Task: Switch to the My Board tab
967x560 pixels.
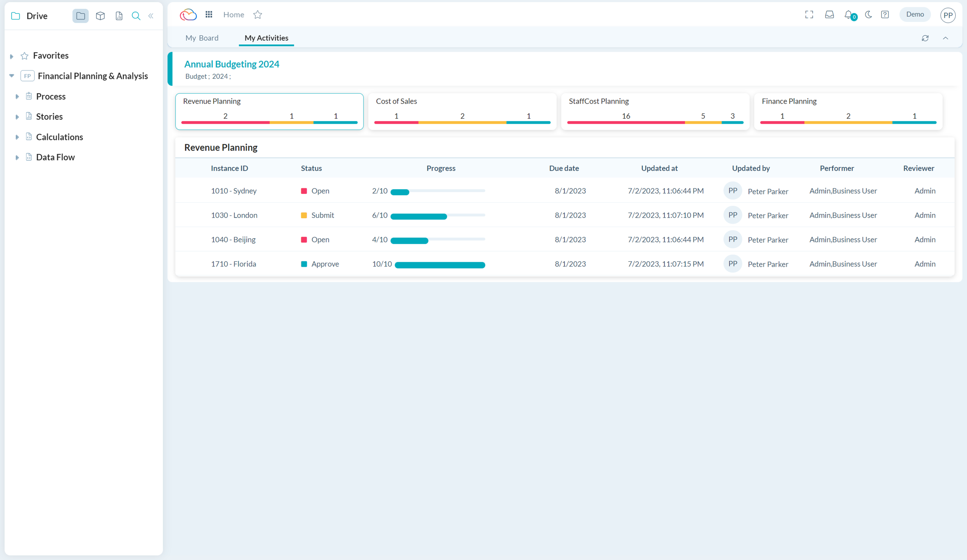Action: [202, 38]
